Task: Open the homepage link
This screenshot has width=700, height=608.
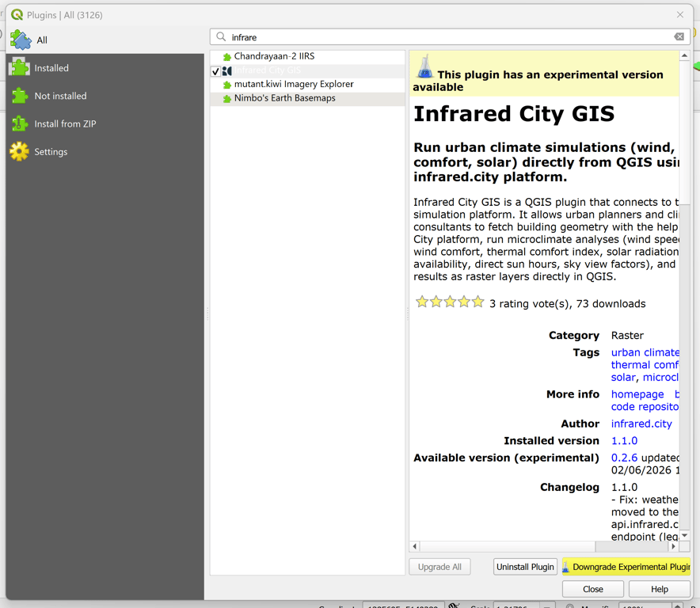Action: 637,394
